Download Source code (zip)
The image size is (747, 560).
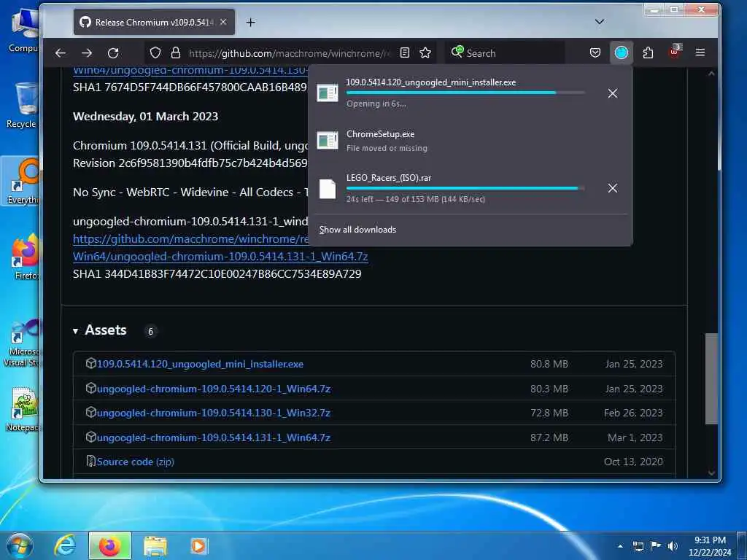135,462
